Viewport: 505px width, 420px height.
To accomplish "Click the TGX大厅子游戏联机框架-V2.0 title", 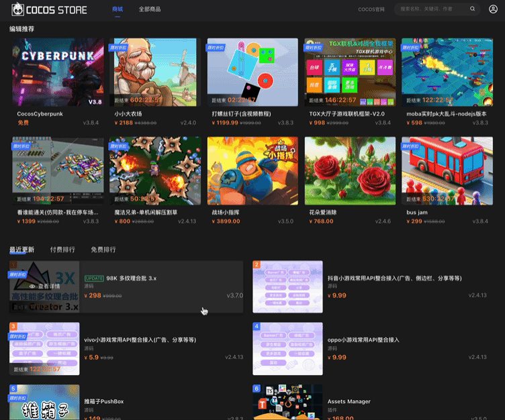I will [347, 114].
